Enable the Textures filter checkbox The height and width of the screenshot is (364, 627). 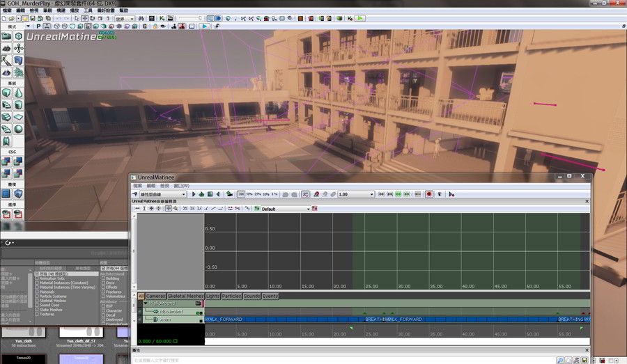(x=37, y=314)
